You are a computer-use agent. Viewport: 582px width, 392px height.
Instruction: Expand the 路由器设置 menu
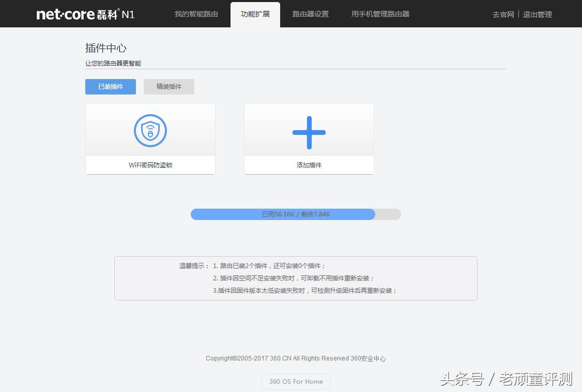(x=310, y=14)
